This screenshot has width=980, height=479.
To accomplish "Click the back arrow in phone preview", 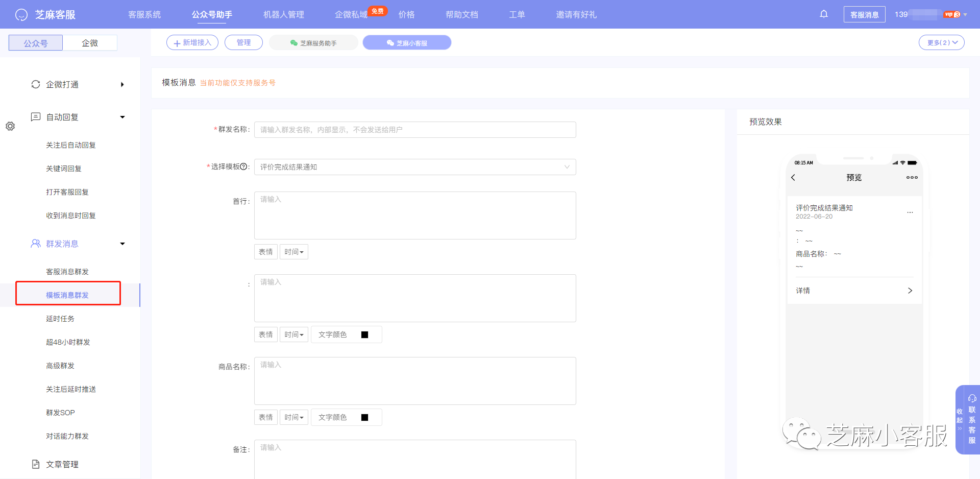I will [x=793, y=178].
